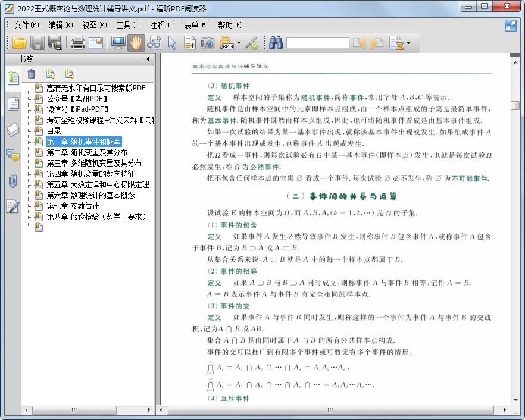Click the 书签 panel title
This screenshot has width=525, height=420.
point(26,59)
